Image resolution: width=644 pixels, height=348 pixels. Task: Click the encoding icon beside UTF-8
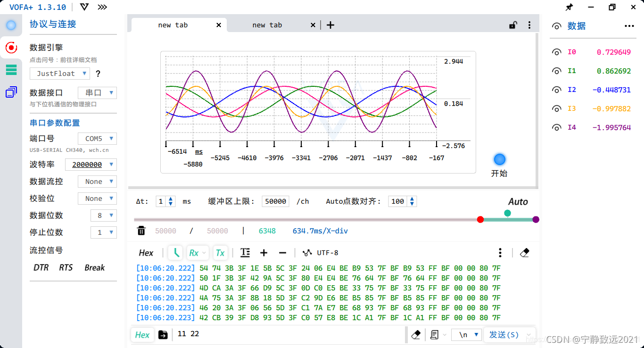coord(307,253)
